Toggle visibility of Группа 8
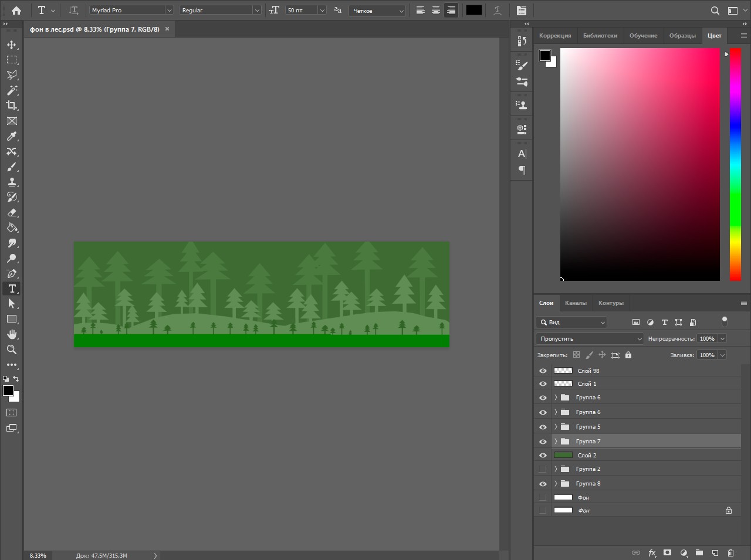Image resolution: width=751 pixels, height=560 pixels. (543, 484)
